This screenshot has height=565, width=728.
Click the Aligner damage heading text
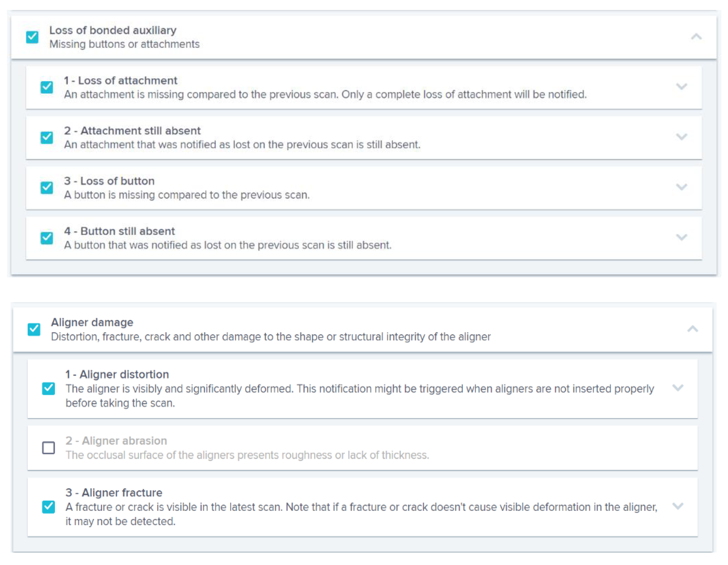pos(92,322)
